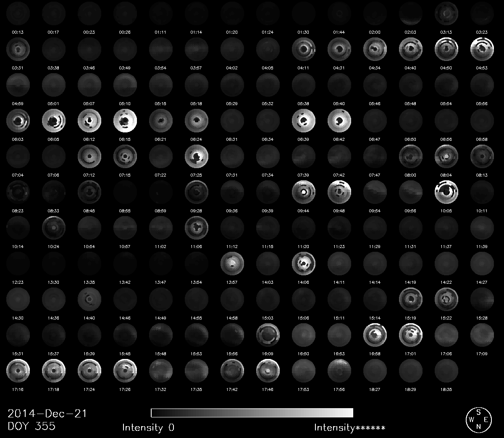The width and height of the screenshot is (504, 438).
Task: Click the 06:42 disk thumbnail
Action: [339, 121]
